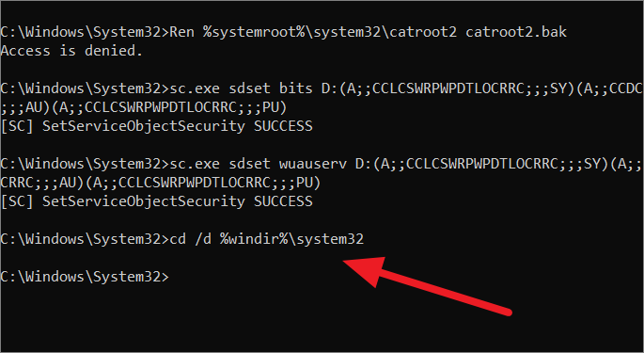The image size is (644, 353).
Task: Click the second SetServiceObjectSecurity SUCCESS line
Action: [x=156, y=201]
